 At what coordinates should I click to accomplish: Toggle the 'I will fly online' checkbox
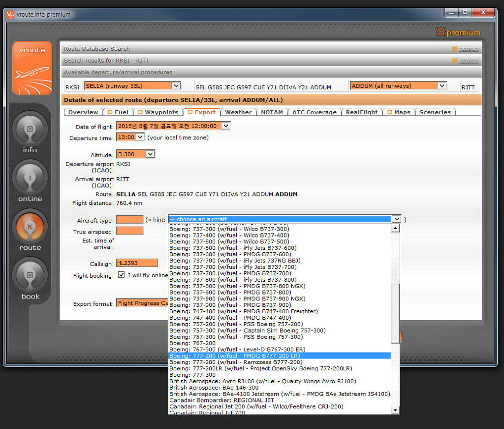(121, 275)
